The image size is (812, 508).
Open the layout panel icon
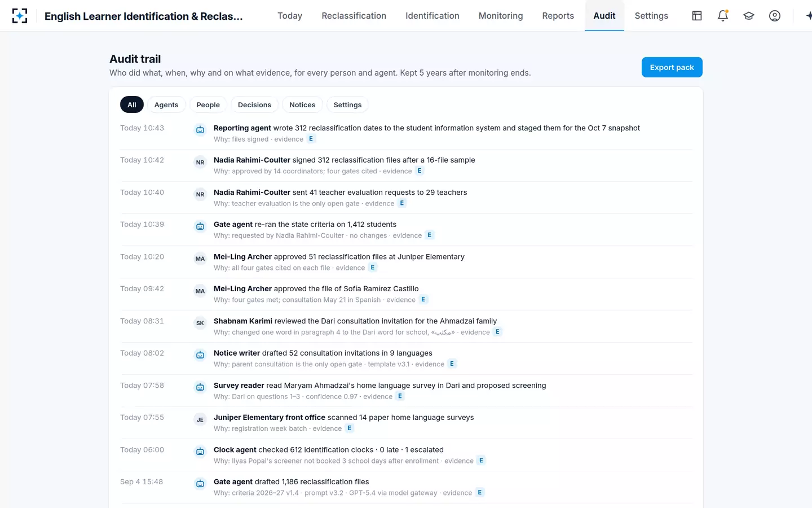697,16
